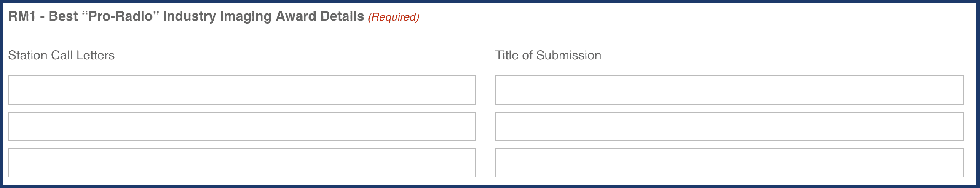
Task: Click the second Title of Submission field
Action: click(x=729, y=126)
